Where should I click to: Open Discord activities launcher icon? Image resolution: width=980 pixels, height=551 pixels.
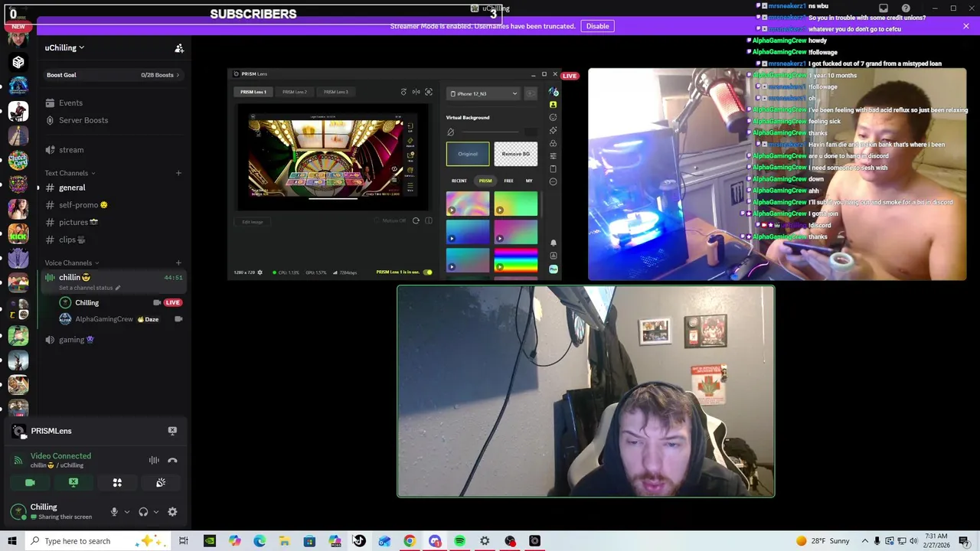[x=117, y=483]
